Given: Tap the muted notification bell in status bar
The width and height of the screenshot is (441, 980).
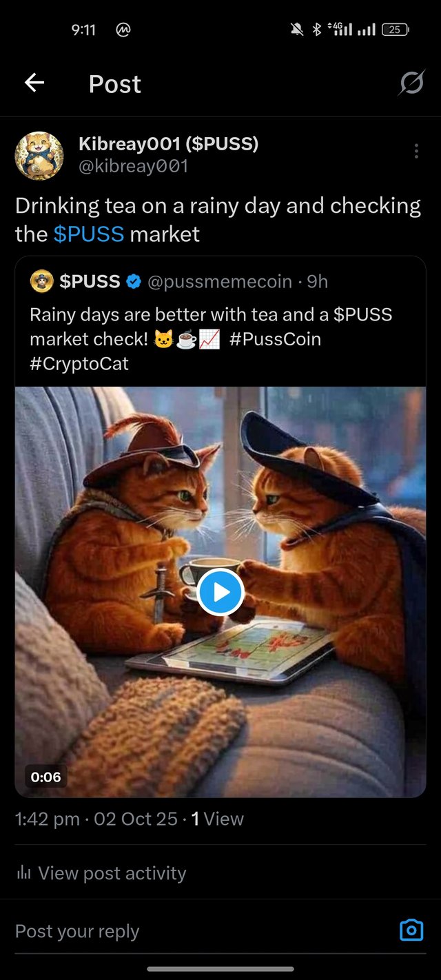Looking at the screenshot, I should click(x=297, y=30).
